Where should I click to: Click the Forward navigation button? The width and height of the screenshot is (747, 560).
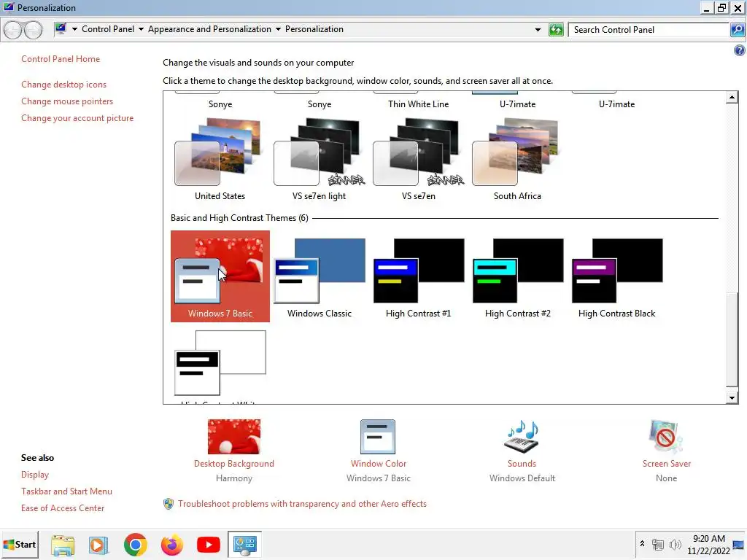33,30
